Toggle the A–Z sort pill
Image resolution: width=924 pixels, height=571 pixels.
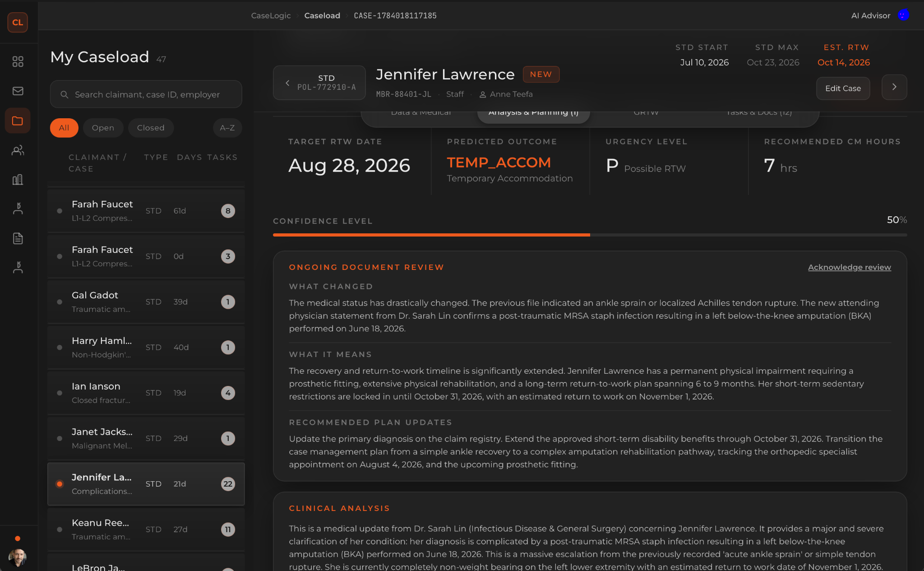click(227, 128)
